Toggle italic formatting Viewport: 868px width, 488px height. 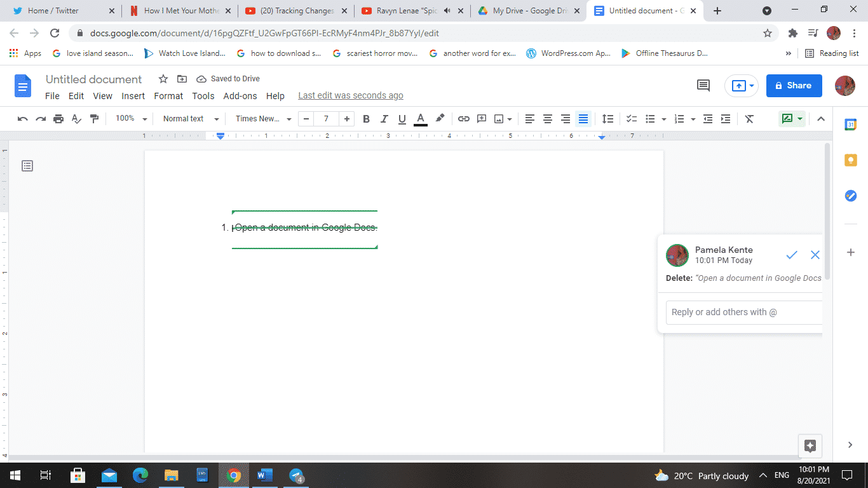[x=384, y=119]
